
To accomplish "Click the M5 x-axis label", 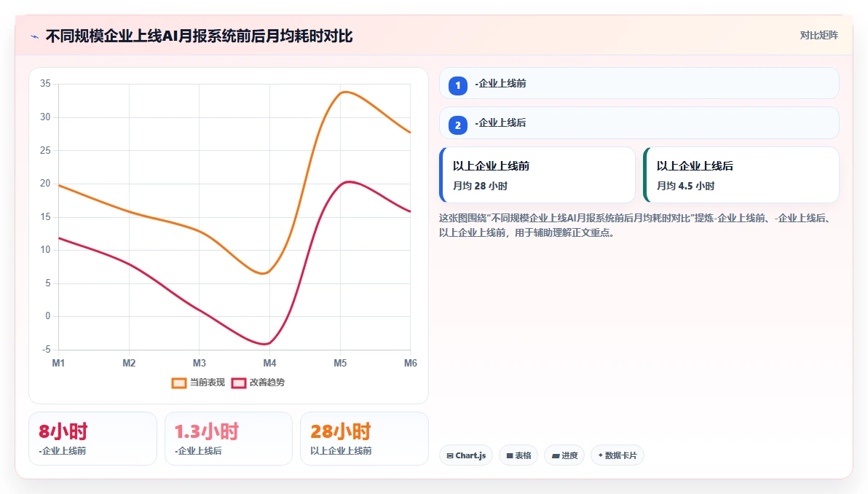I will 340,364.
